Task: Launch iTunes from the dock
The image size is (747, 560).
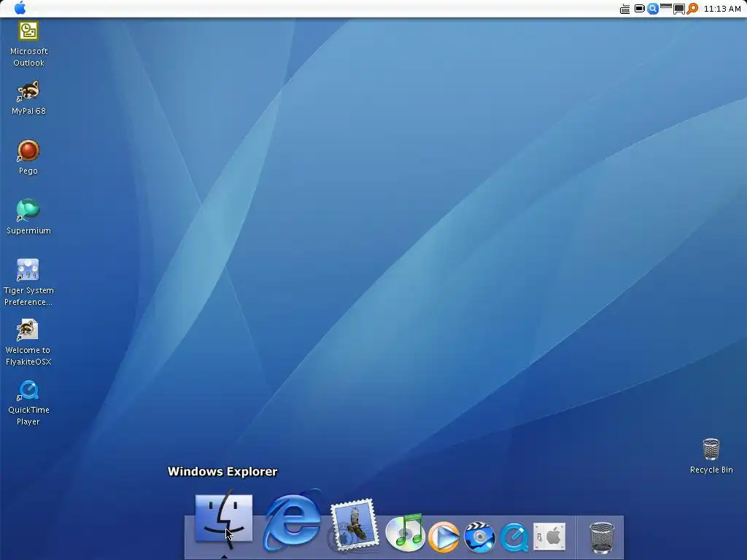Action: pos(404,532)
